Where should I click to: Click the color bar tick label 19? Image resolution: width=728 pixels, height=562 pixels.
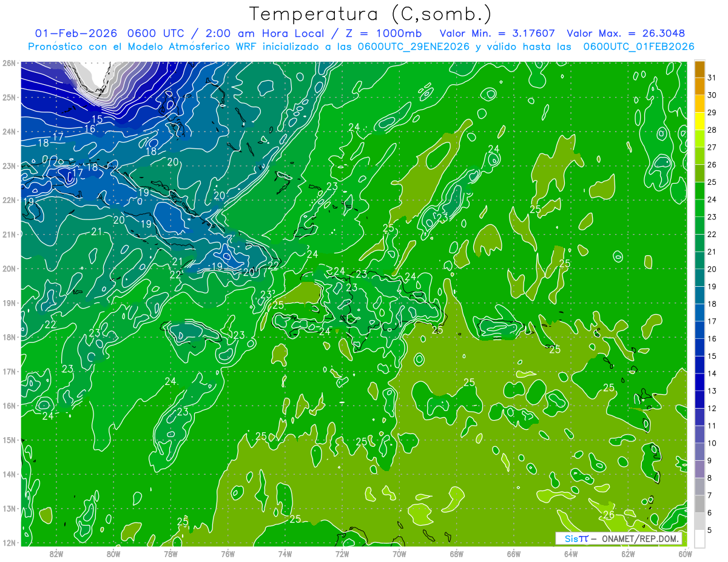712,286
